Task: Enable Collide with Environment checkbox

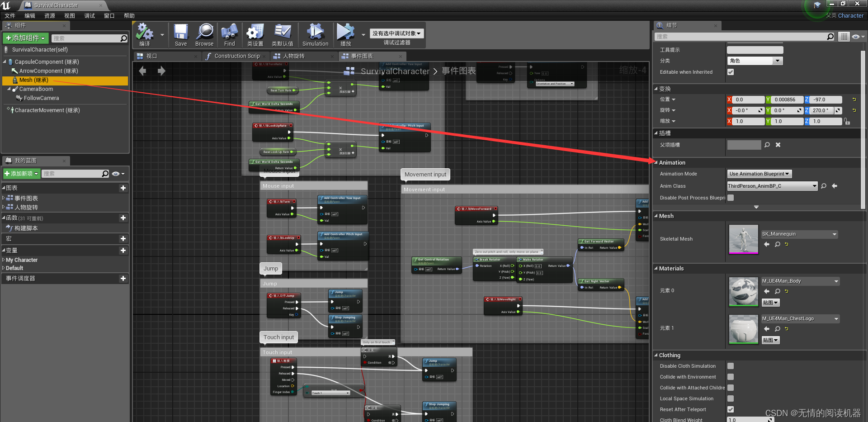Action: point(731,377)
